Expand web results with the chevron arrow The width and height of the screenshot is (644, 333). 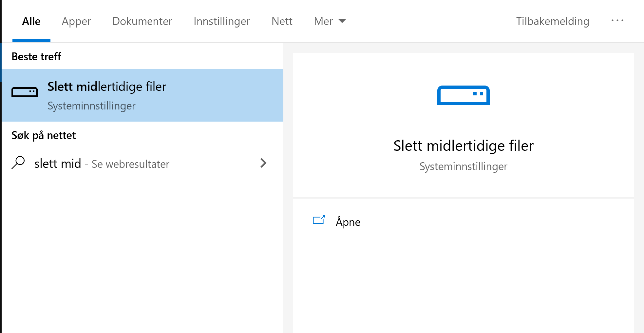[x=263, y=163]
